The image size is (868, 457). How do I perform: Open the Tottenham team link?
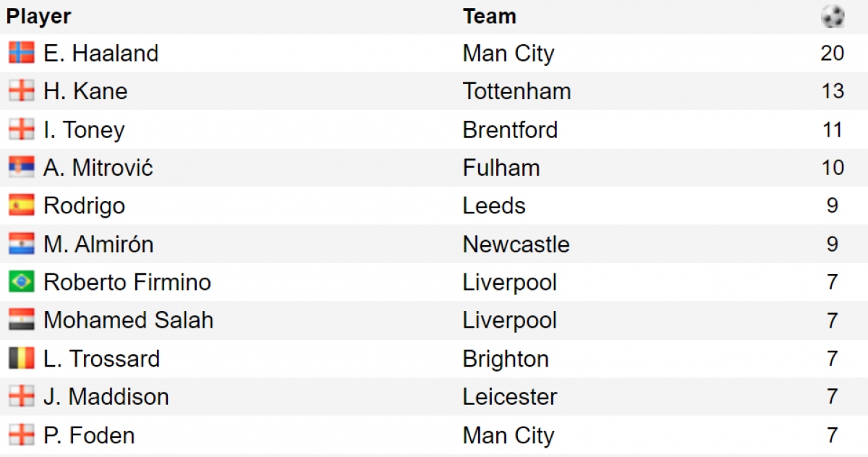tap(517, 91)
